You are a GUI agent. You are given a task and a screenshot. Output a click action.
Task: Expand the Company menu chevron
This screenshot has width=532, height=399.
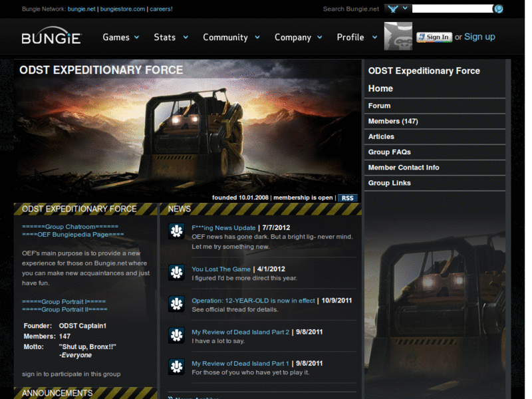click(319, 37)
